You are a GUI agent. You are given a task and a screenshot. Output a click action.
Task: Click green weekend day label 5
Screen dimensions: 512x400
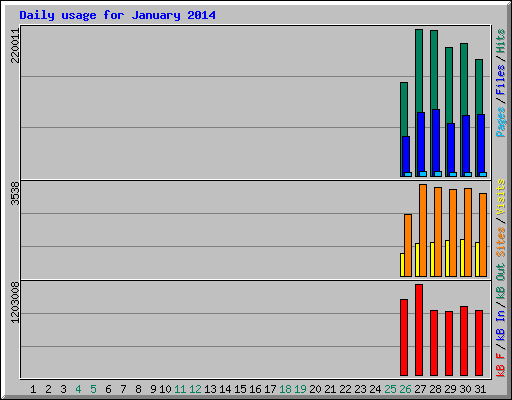click(x=93, y=389)
